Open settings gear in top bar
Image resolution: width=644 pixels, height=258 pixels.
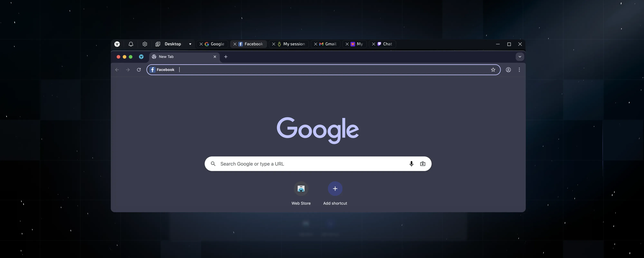145,44
